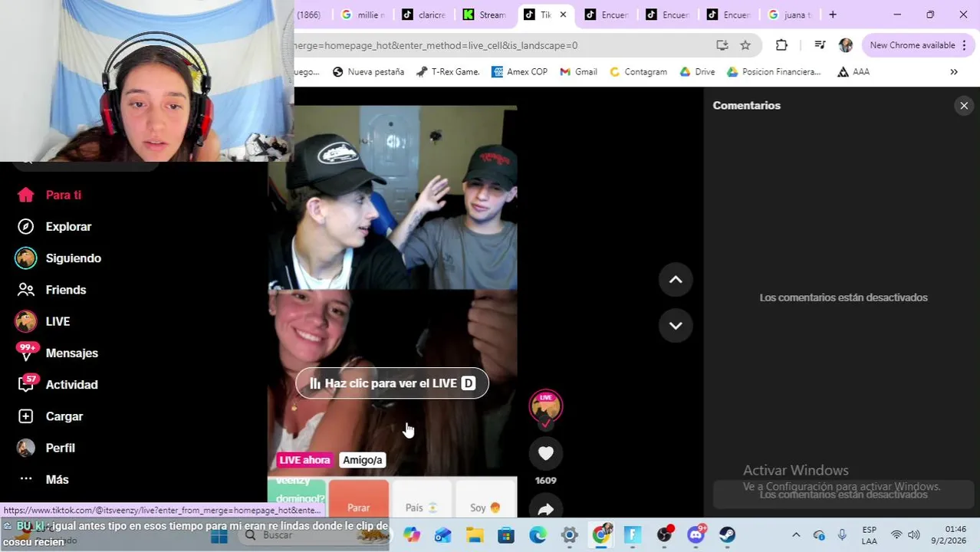The image size is (980, 552).
Task: Open the LIVE section in sidebar
Action: click(43, 321)
